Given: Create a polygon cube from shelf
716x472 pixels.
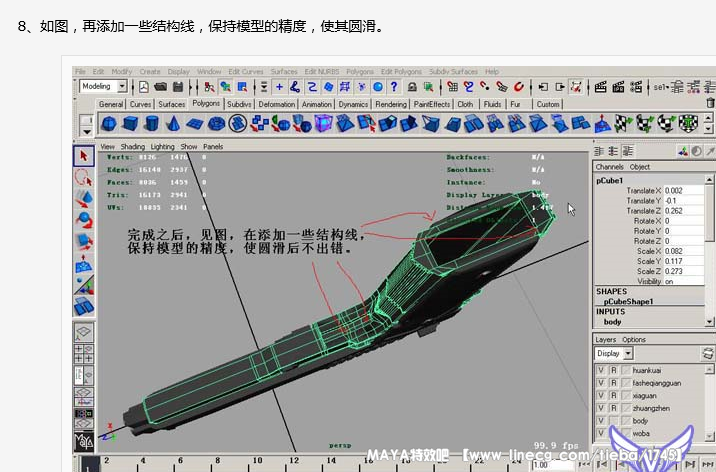Looking at the screenshot, I should pyautogui.click(x=130, y=123).
